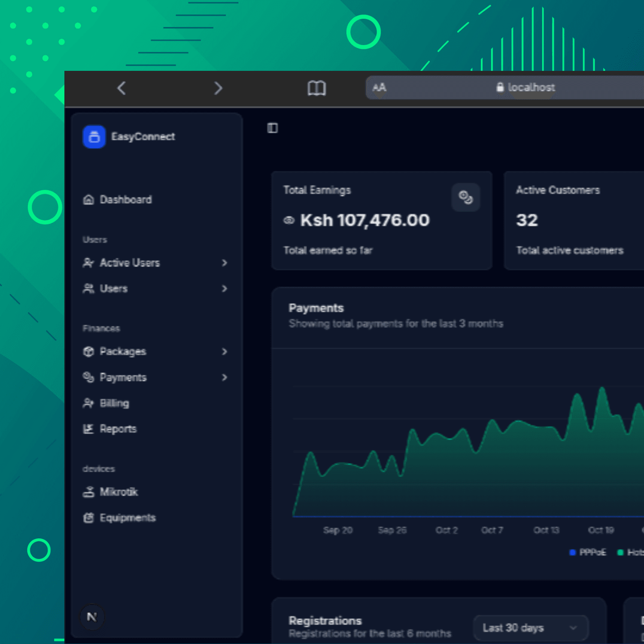Viewport: 644px width, 644px height.
Task: Hide earnings amount with the eye toggle
Action: coord(289,220)
